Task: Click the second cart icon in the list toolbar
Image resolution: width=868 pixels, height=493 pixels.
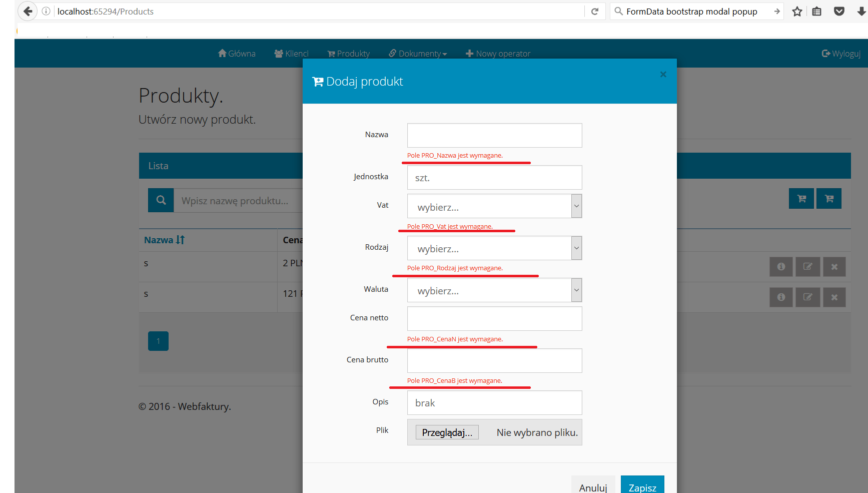Action: coord(829,198)
